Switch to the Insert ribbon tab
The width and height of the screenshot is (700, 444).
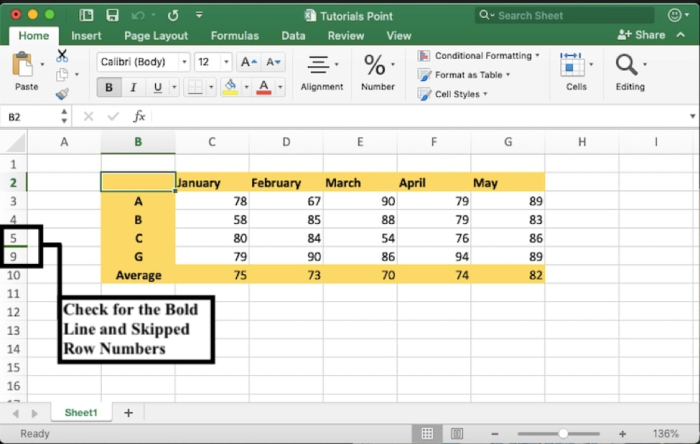point(86,35)
